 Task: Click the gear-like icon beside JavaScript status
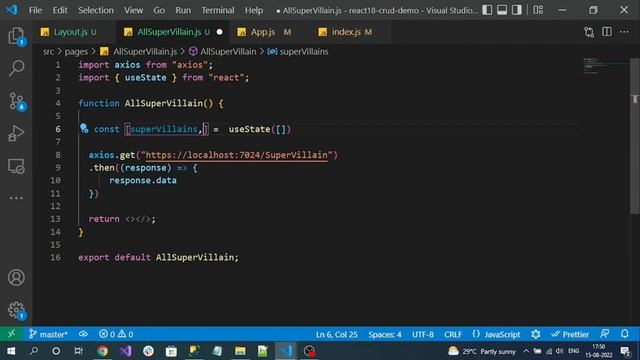pos(536,334)
